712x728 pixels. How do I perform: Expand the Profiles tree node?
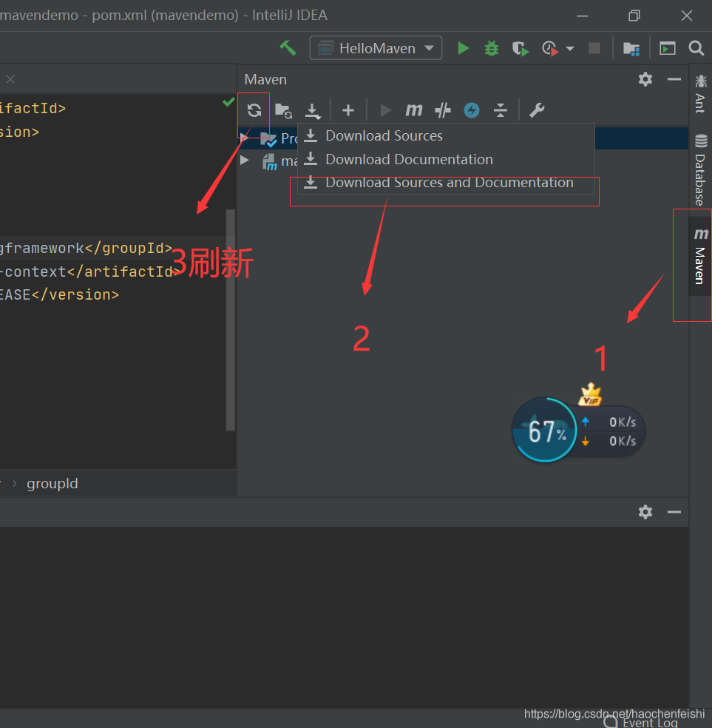[x=244, y=136]
